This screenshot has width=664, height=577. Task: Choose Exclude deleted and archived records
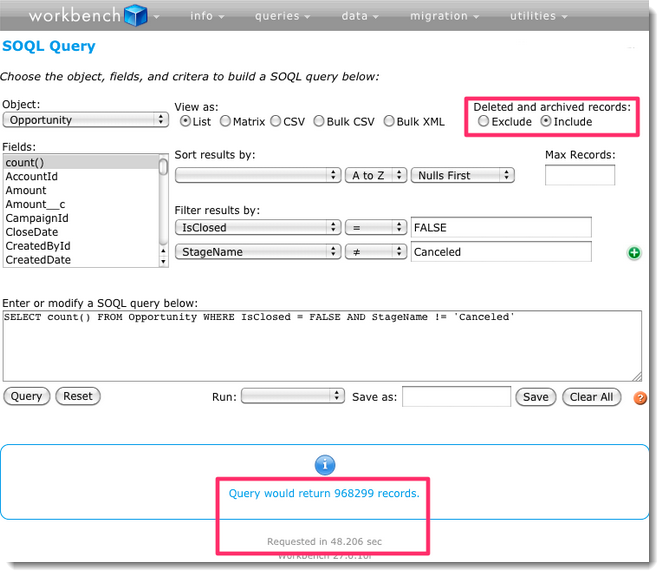click(x=483, y=121)
